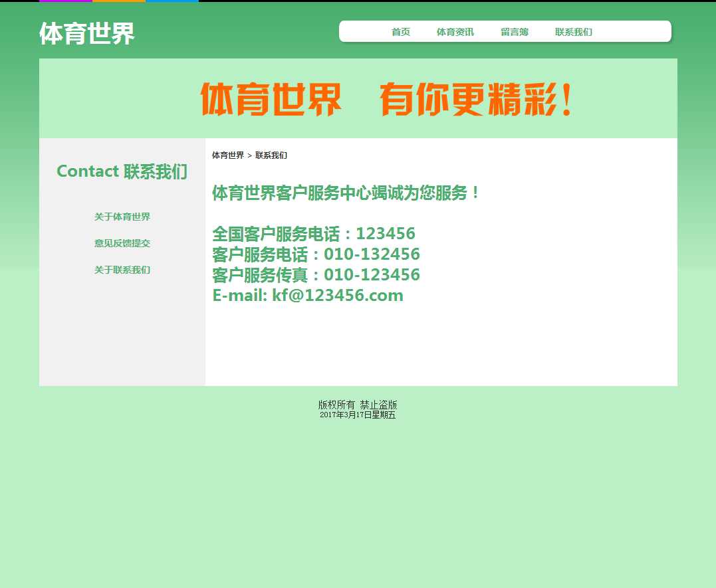716x588 pixels.
Task: Select 联系我们 in the top navigation bar
Action: coord(573,32)
